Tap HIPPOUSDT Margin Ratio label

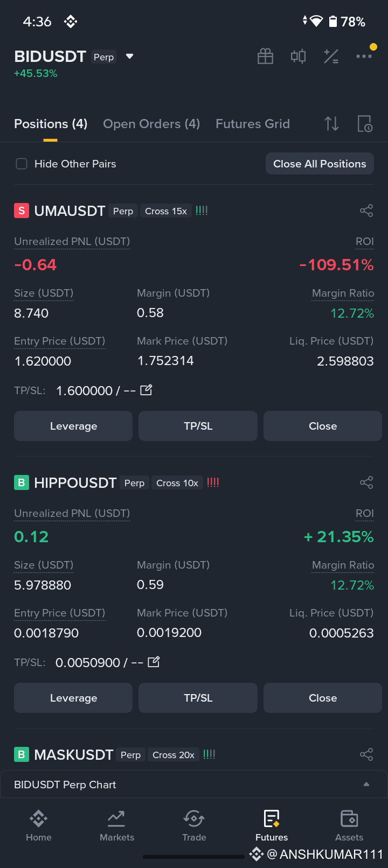(x=343, y=565)
